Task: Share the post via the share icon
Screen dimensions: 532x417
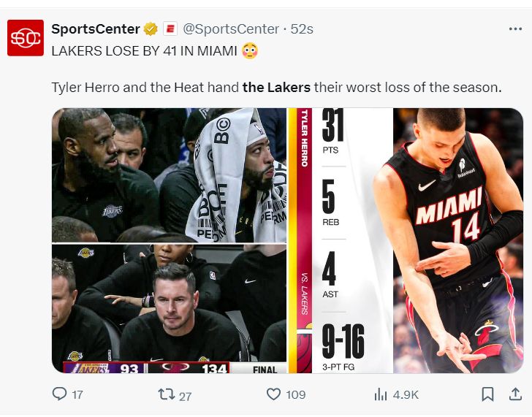Action: (x=514, y=394)
